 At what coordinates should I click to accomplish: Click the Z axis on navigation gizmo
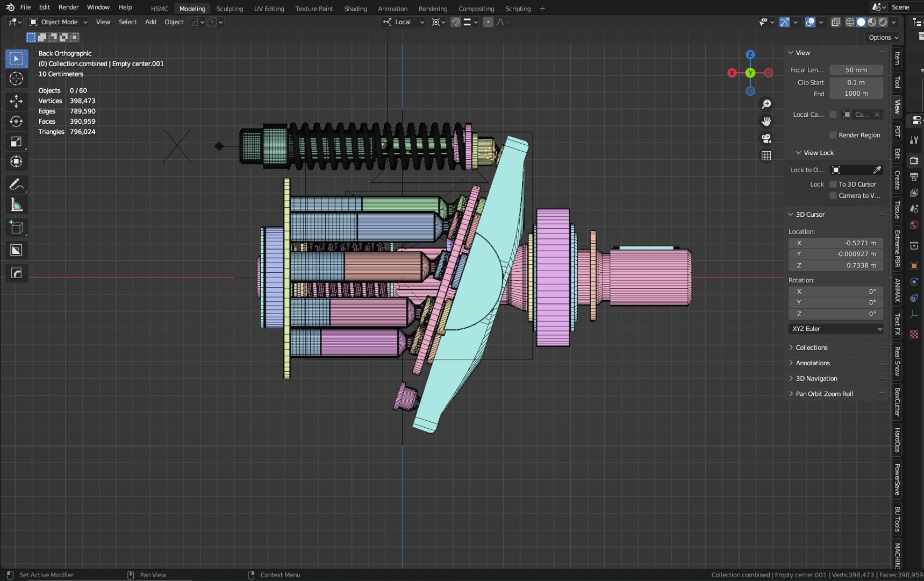(x=750, y=55)
